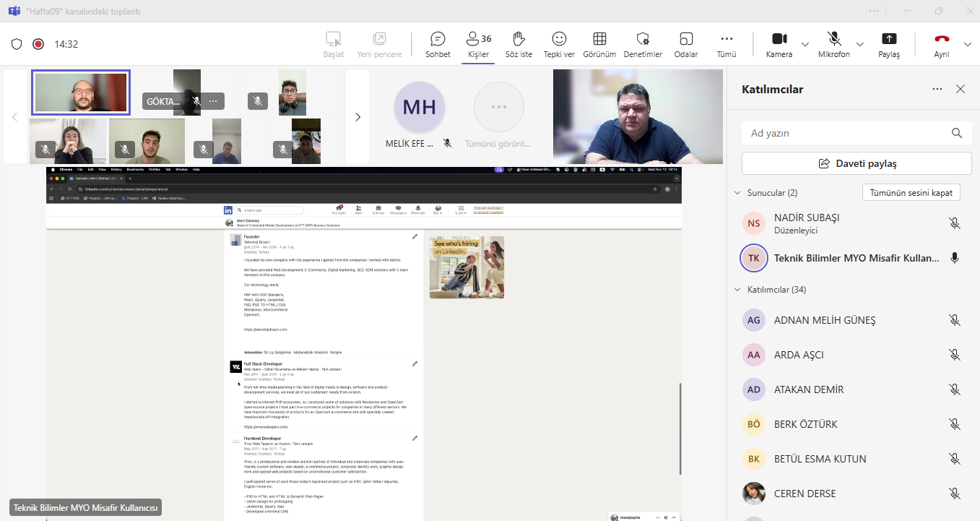Screen dimensions: 980x521
Task: Toggle microphone for NADİR SUBAŞI
Action: [954, 223]
